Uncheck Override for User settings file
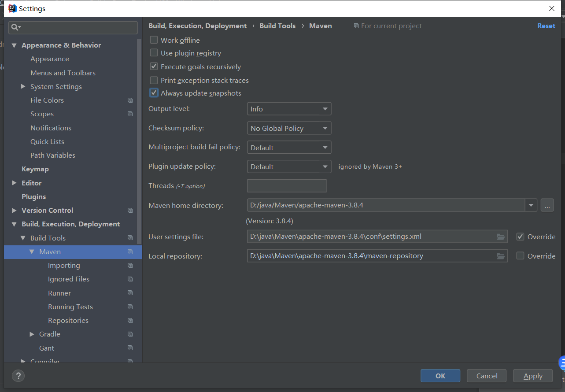Screen dimensions: 565x392 click(520, 237)
